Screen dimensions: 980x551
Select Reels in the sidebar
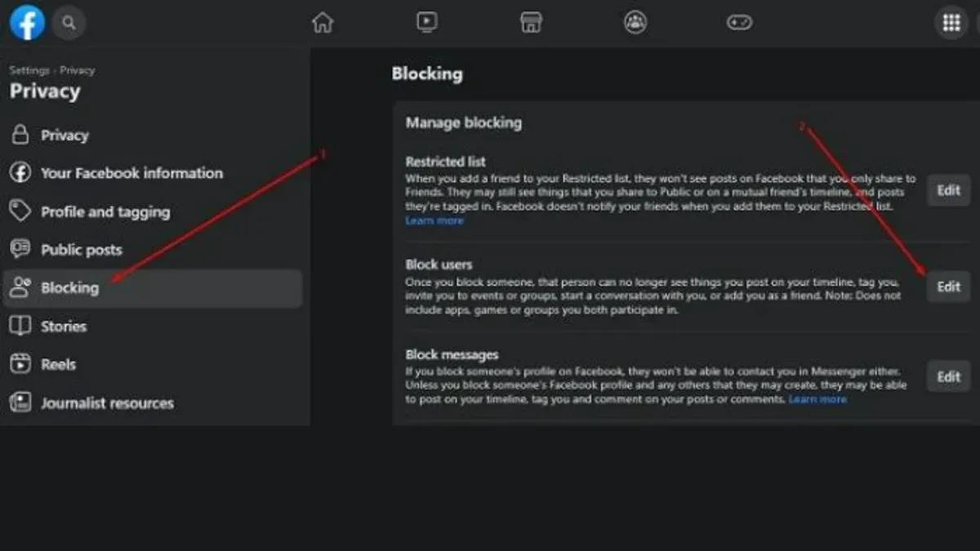(x=153, y=365)
